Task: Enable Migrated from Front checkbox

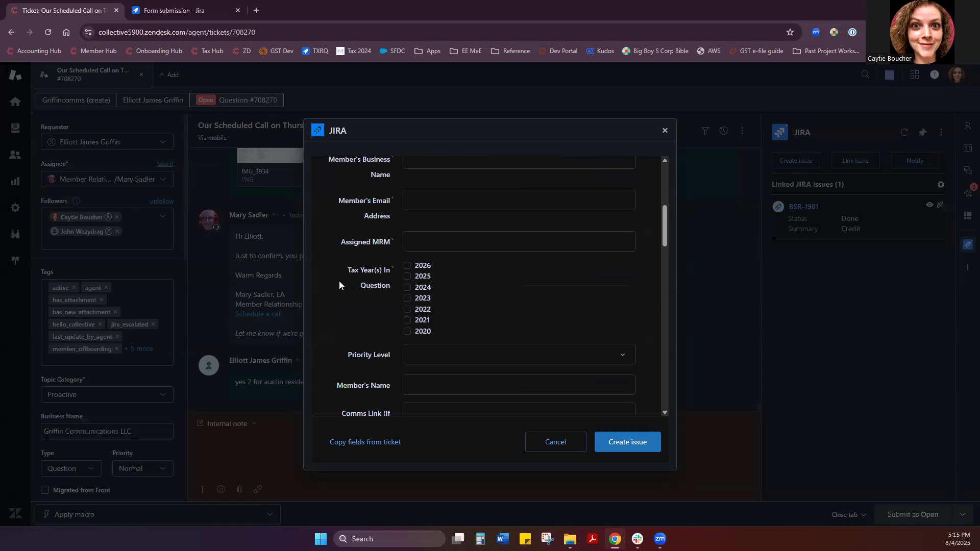Action: tap(45, 490)
